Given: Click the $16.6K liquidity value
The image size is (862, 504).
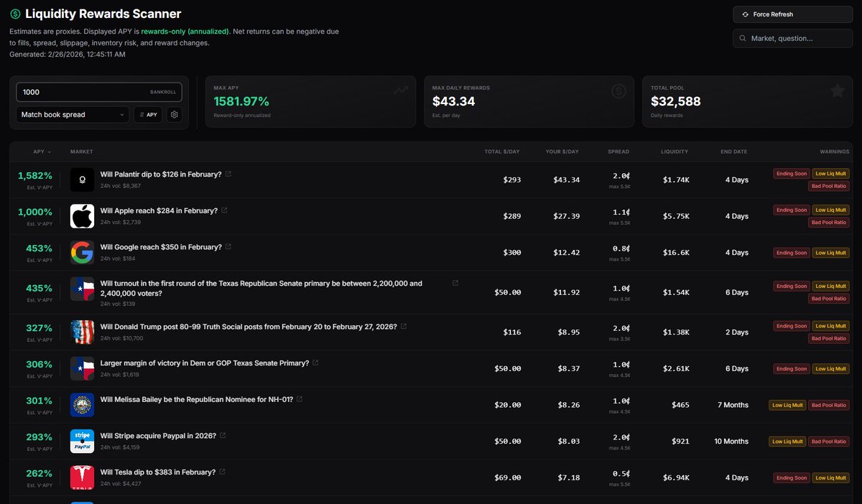Looking at the screenshot, I should tap(676, 253).
